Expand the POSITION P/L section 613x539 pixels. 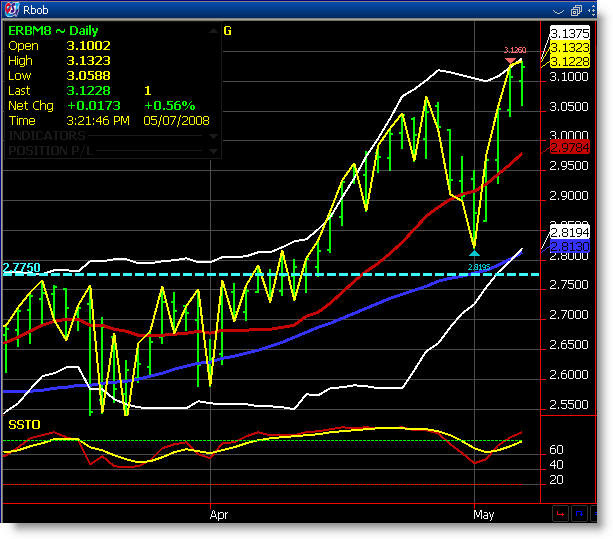213,151
